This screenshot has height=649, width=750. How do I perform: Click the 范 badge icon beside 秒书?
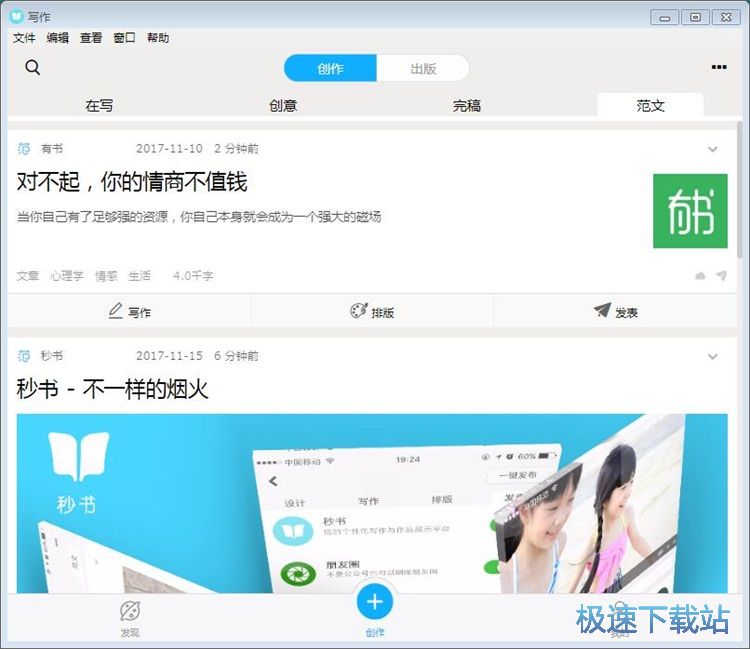click(x=23, y=356)
